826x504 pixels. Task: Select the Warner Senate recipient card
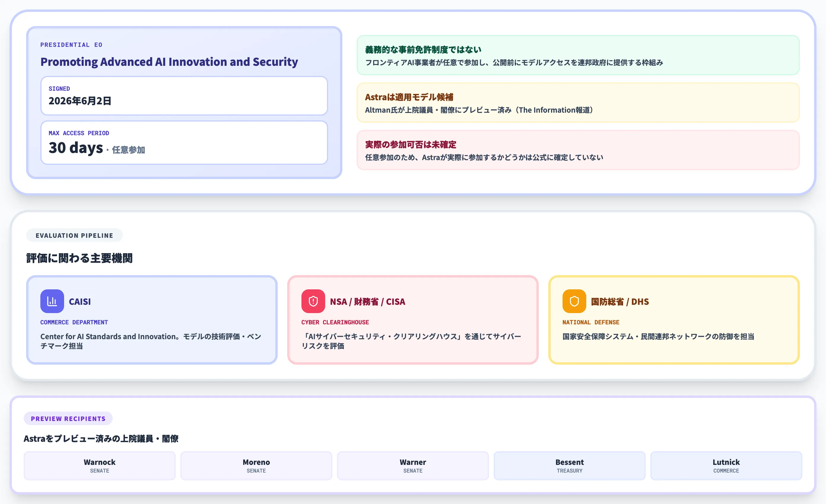(x=413, y=465)
